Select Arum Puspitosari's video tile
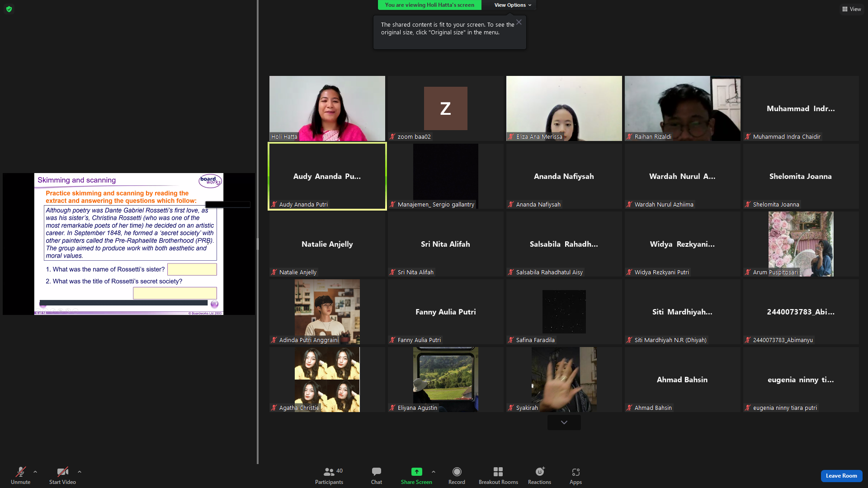 [x=801, y=244]
